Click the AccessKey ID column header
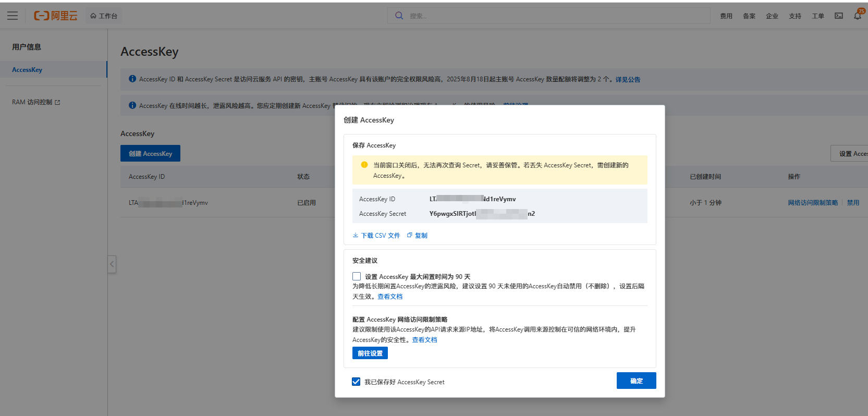The height and width of the screenshot is (416, 868). tap(146, 177)
